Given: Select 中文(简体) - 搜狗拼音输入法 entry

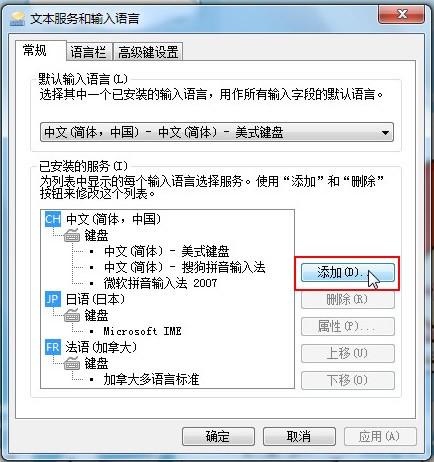Looking at the screenshot, I should [x=185, y=267].
